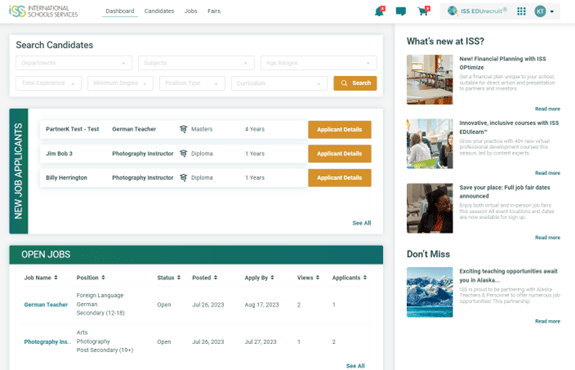The width and height of the screenshot is (575, 370).
Task: Click the orange Search button
Action: (355, 83)
